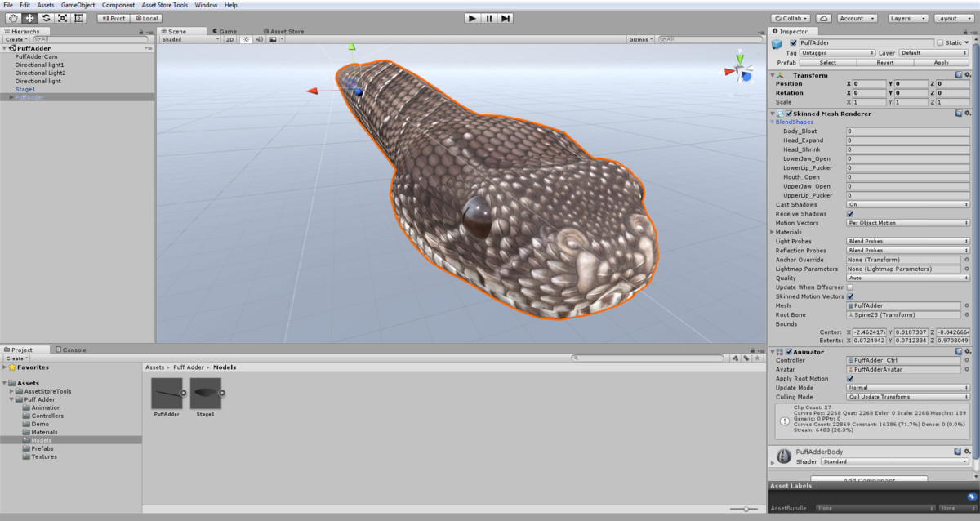Screen dimensions: 980x521
Task: Open the Gizmos dropdown
Action: tap(642, 38)
